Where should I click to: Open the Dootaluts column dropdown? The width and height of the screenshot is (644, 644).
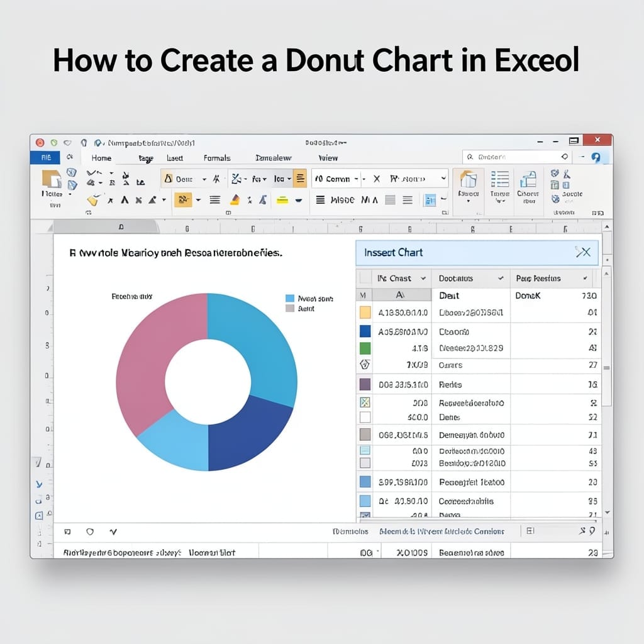coord(501,279)
